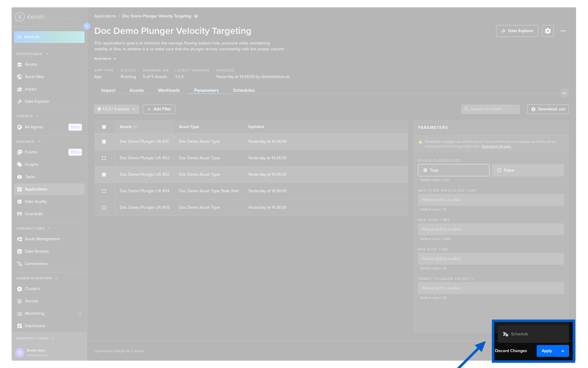The image size is (588, 368).
Task: Choose Schedule from the Apply menu
Action: (x=533, y=334)
